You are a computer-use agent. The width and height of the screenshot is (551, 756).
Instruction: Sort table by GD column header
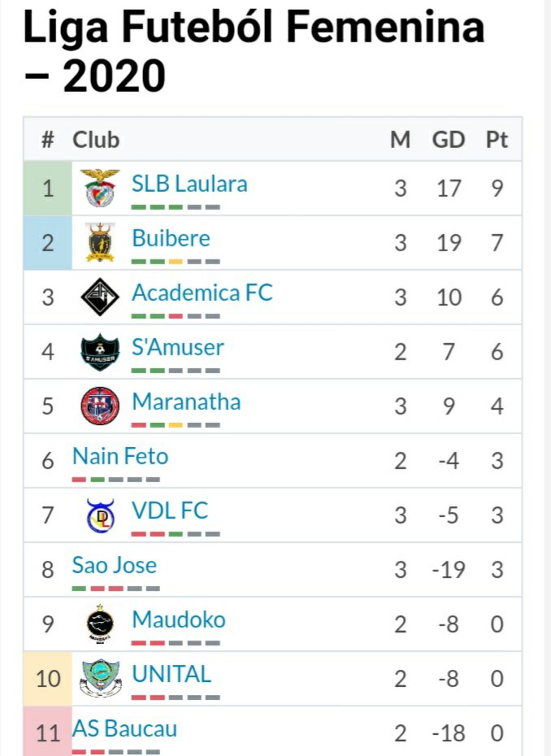[x=449, y=140]
